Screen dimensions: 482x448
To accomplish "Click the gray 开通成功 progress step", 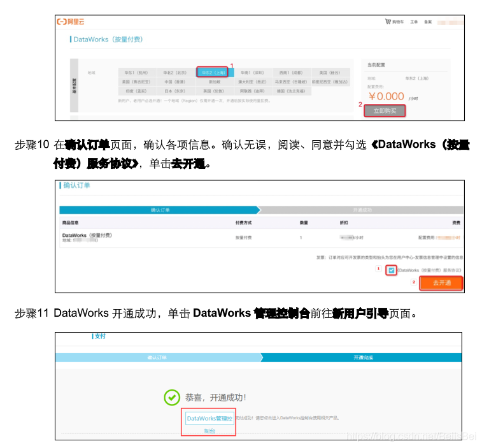I will (x=362, y=210).
